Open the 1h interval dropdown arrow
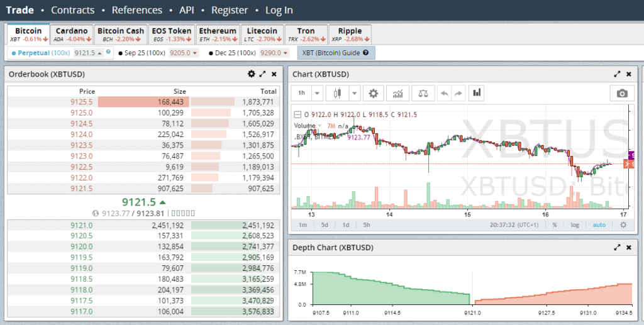The height and width of the screenshot is (325, 644). pos(317,93)
